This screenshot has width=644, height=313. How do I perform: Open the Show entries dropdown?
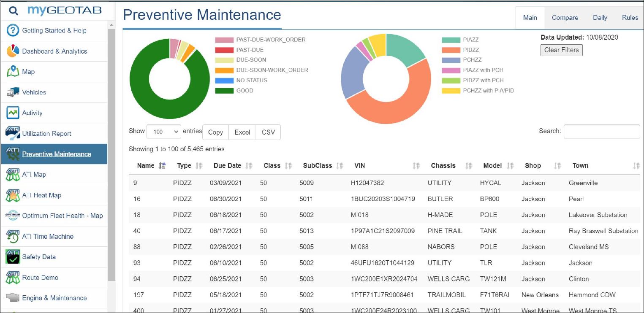click(x=164, y=132)
